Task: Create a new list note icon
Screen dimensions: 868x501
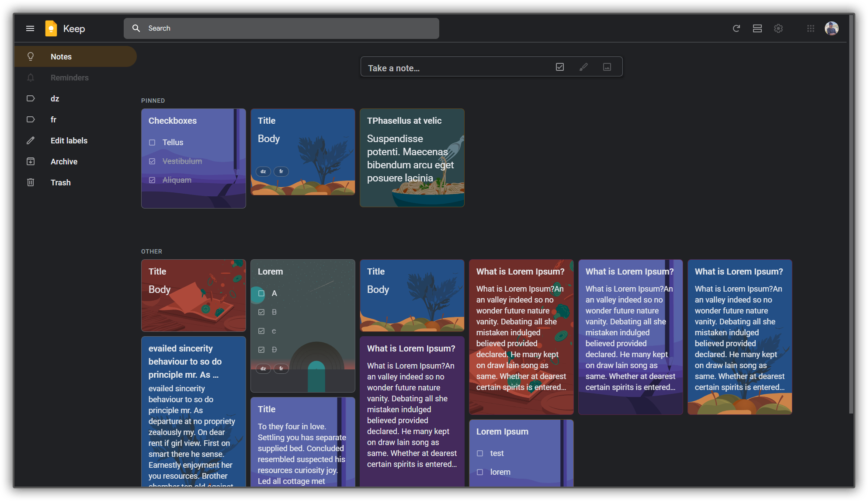Action: click(x=560, y=67)
